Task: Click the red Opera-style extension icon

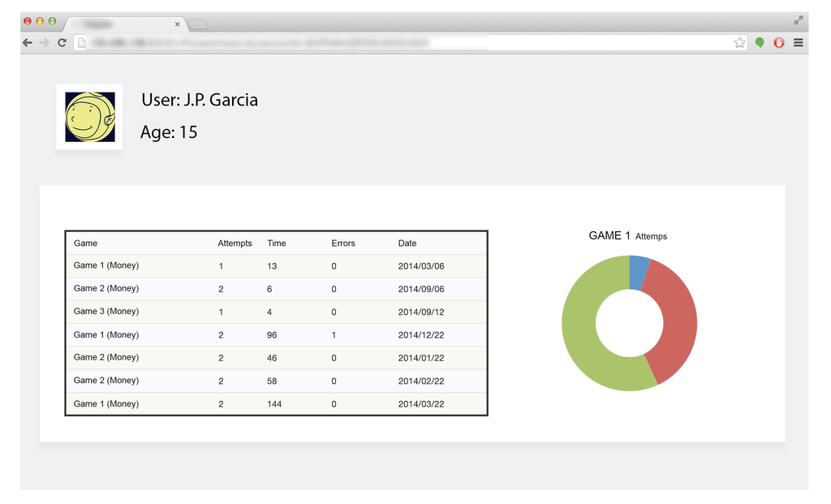Action: point(779,42)
